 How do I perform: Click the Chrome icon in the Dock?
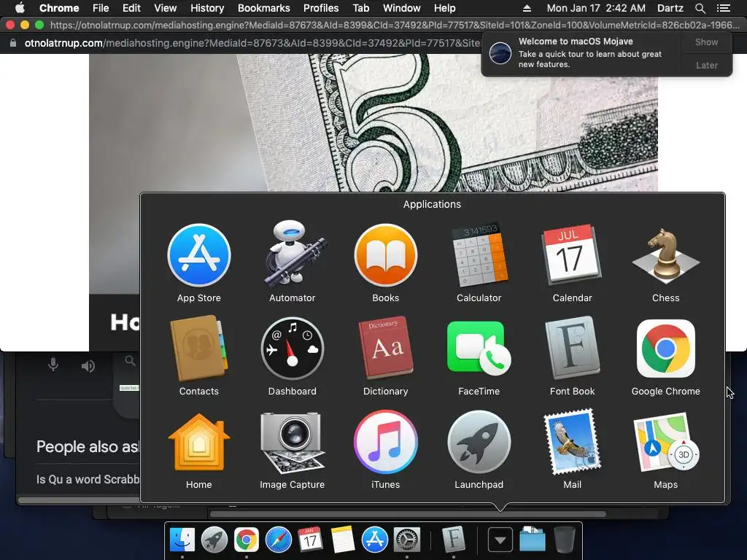tap(247, 540)
